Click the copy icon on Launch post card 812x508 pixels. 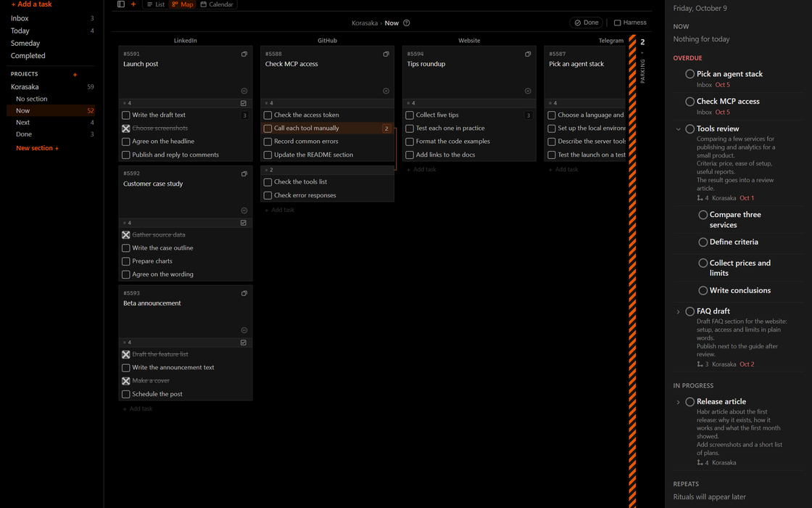244,54
